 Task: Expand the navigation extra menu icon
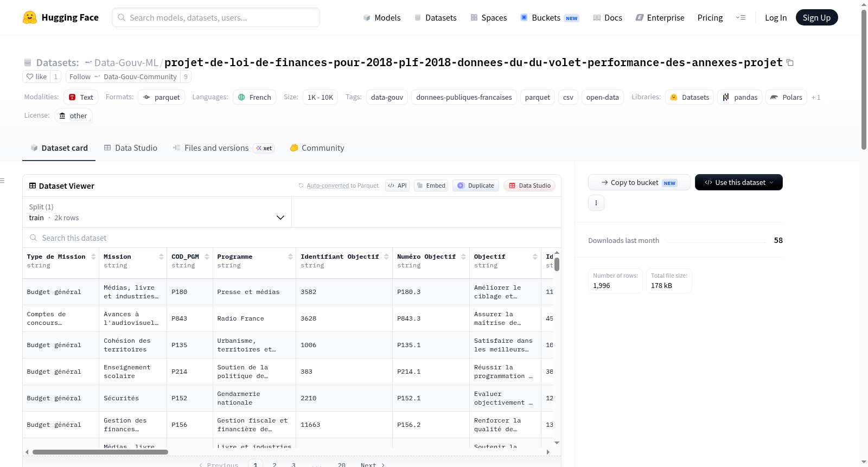[x=741, y=17]
